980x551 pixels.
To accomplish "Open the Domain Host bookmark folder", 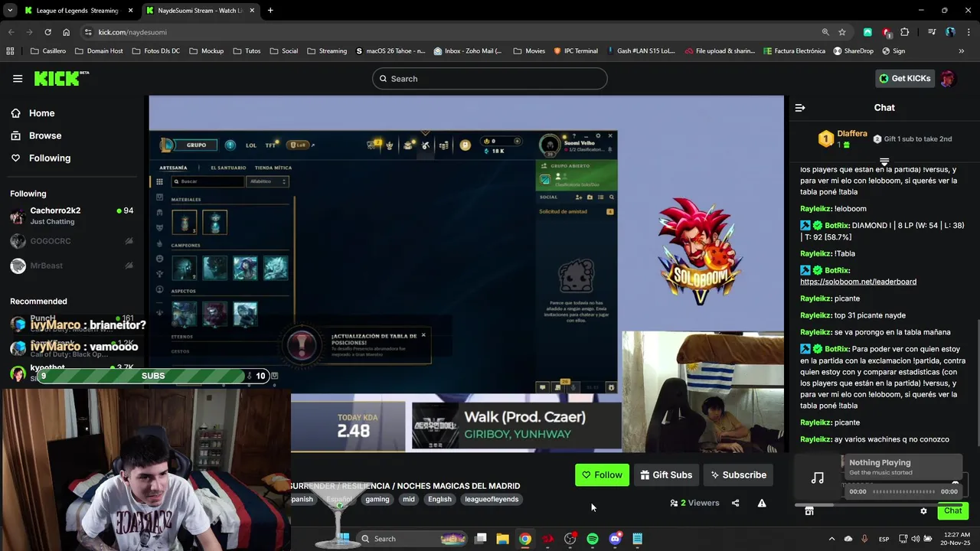I will coord(99,51).
